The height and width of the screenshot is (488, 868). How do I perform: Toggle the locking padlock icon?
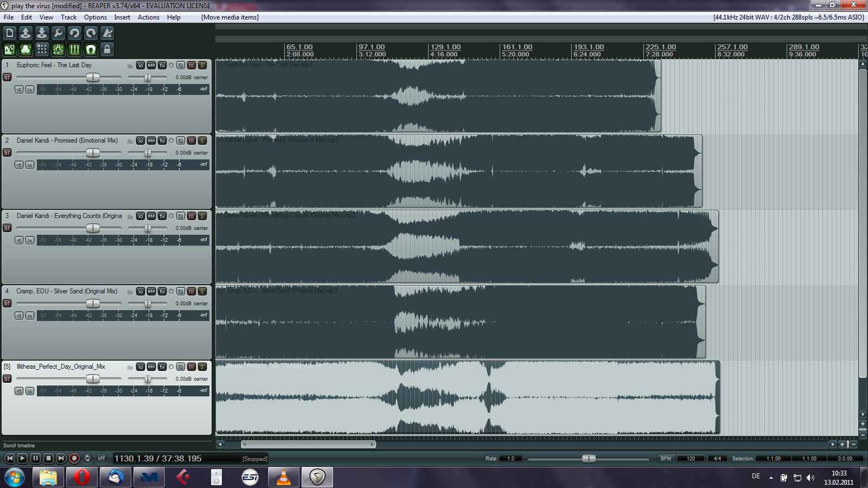(107, 50)
